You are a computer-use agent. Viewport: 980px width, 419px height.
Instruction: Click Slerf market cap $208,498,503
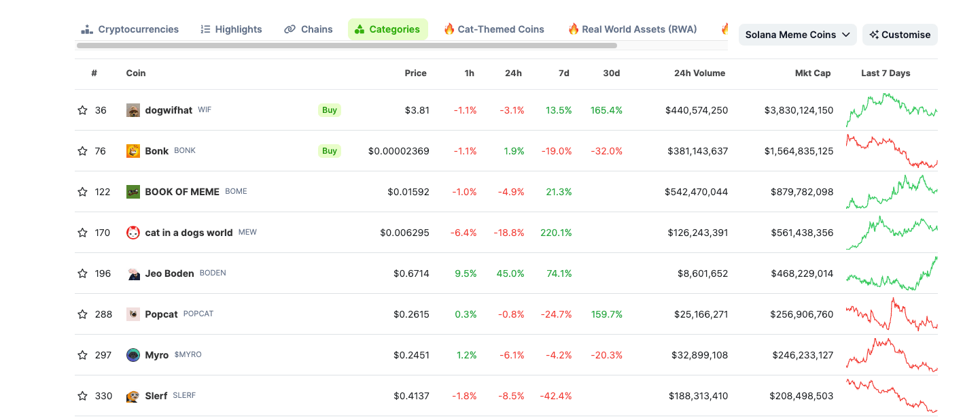click(801, 396)
